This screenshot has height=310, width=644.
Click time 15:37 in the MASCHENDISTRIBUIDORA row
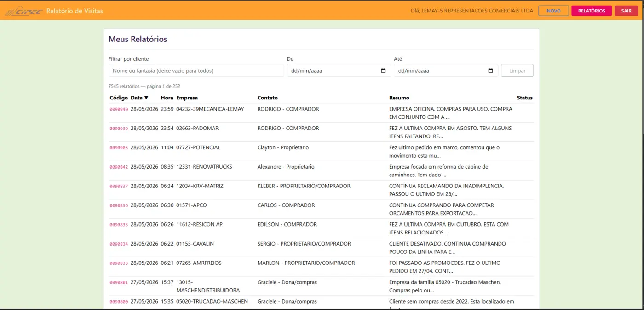tap(167, 282)
